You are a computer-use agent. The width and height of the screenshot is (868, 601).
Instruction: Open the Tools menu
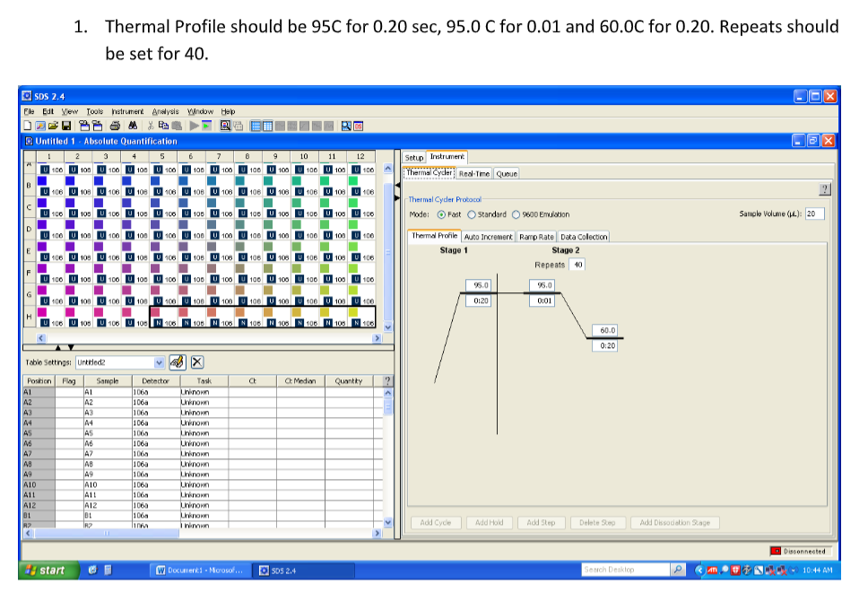(95, 111)
